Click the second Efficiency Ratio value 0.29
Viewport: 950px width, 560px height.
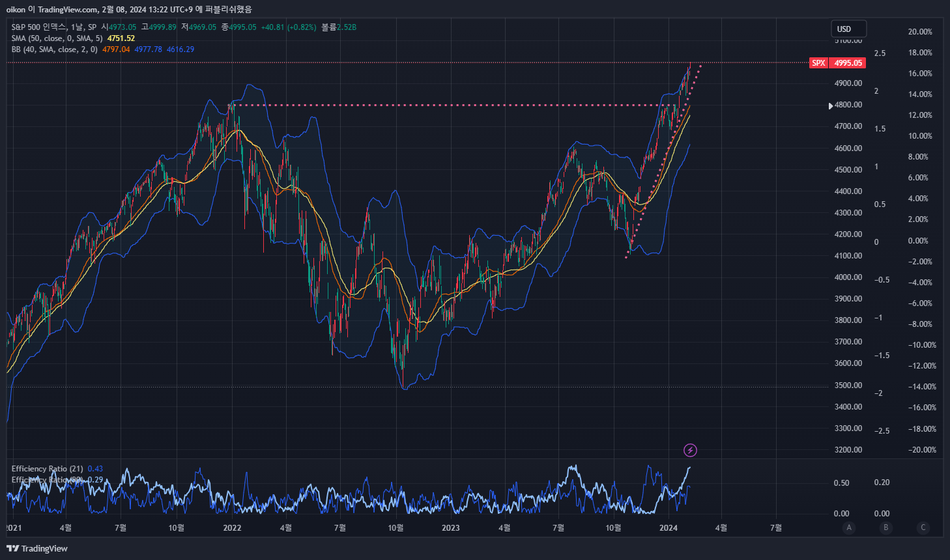coord(95,480)
